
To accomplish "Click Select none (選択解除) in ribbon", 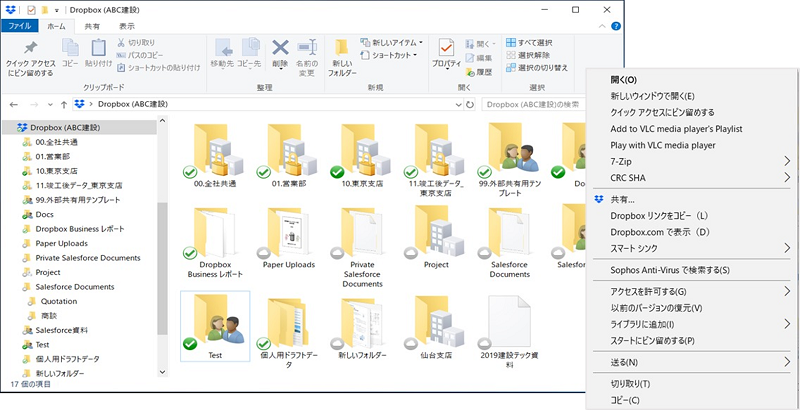I will [x=528, y=55].
